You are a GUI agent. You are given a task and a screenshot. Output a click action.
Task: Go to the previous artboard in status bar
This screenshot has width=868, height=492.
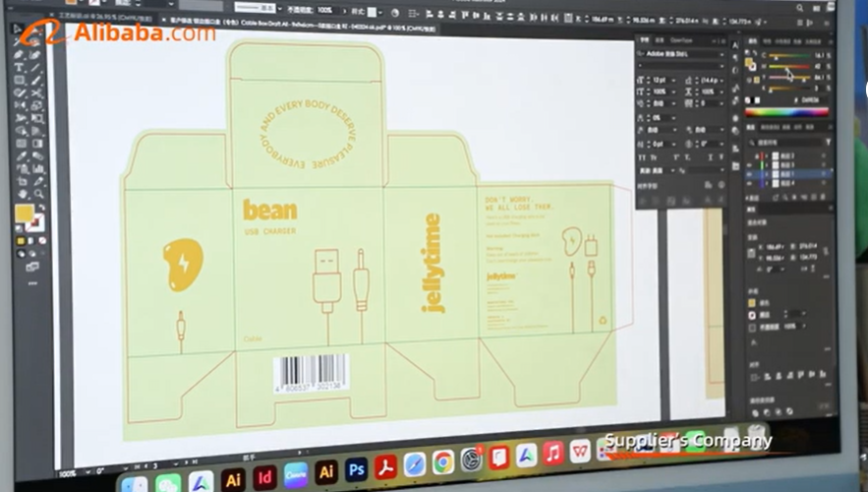click(146, 466)
